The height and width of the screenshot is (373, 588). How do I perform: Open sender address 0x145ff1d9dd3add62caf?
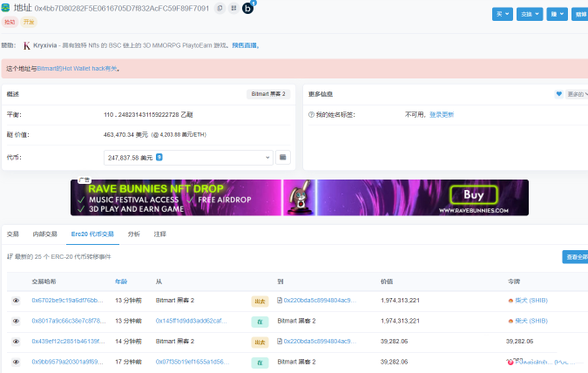tap(192, 321)
